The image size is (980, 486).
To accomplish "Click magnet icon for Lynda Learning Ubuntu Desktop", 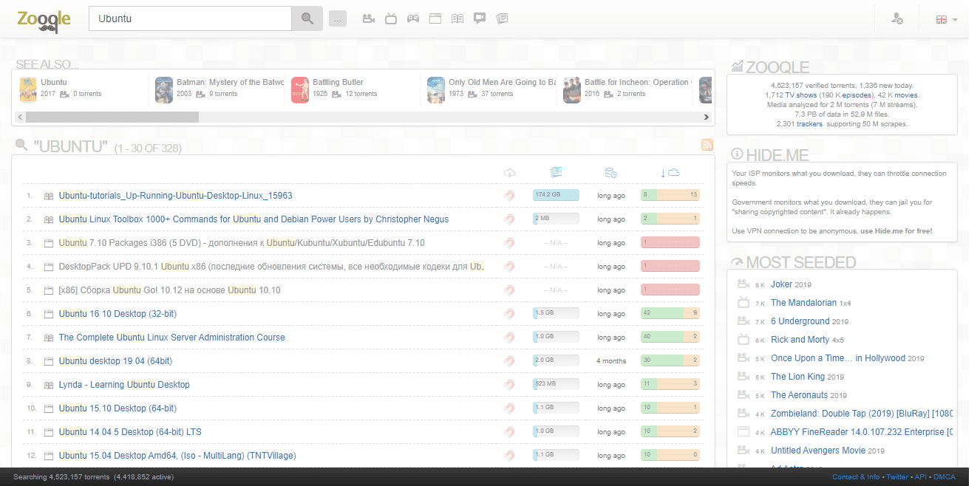I will [509, 385].
